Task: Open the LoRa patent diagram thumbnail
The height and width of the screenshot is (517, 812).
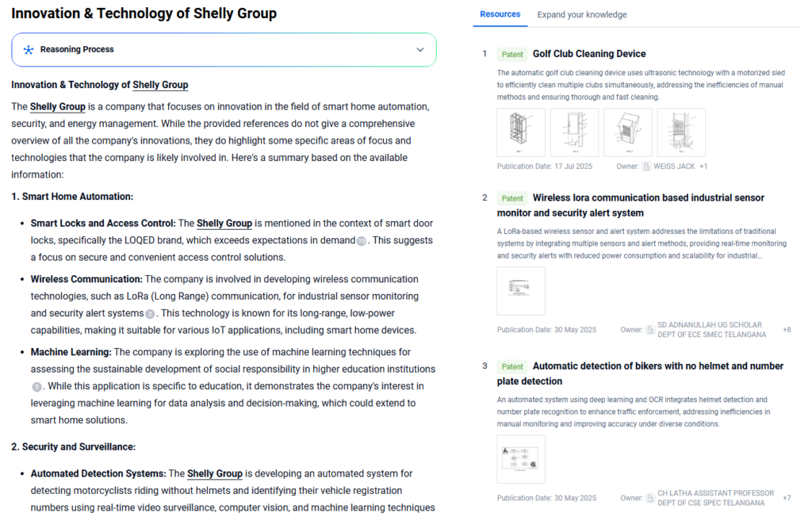Action: pos(521,291)
